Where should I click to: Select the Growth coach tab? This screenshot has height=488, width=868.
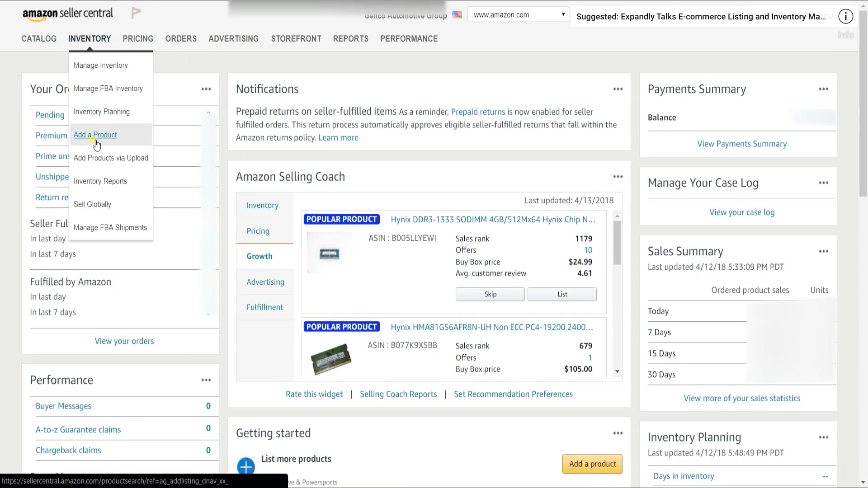[x=264, y=256]
